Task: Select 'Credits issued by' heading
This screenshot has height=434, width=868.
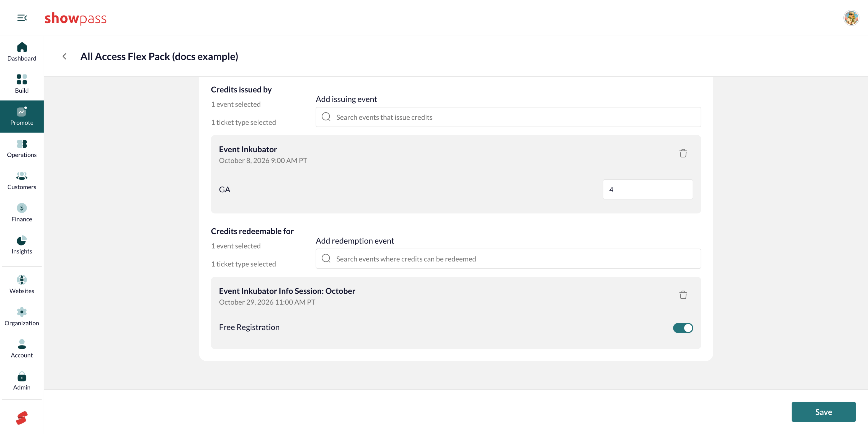Action: point(241,89)
